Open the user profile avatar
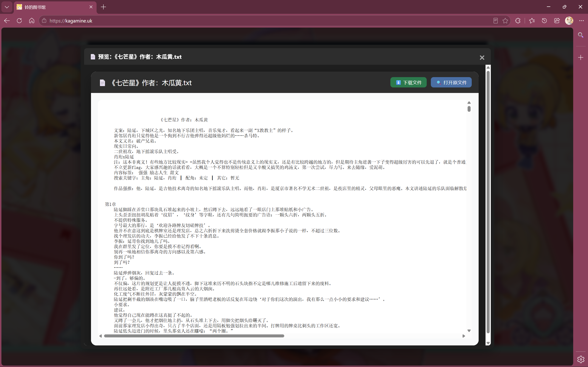The width and height of the screenshot is (588, 367). (569, 21)
